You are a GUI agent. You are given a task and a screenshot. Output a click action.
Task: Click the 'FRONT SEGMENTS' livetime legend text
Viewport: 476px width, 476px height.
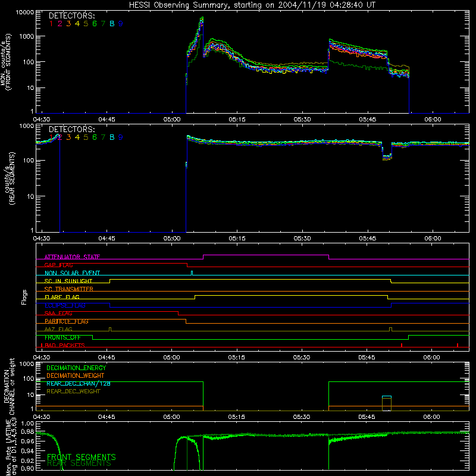[x=82, y=457]
